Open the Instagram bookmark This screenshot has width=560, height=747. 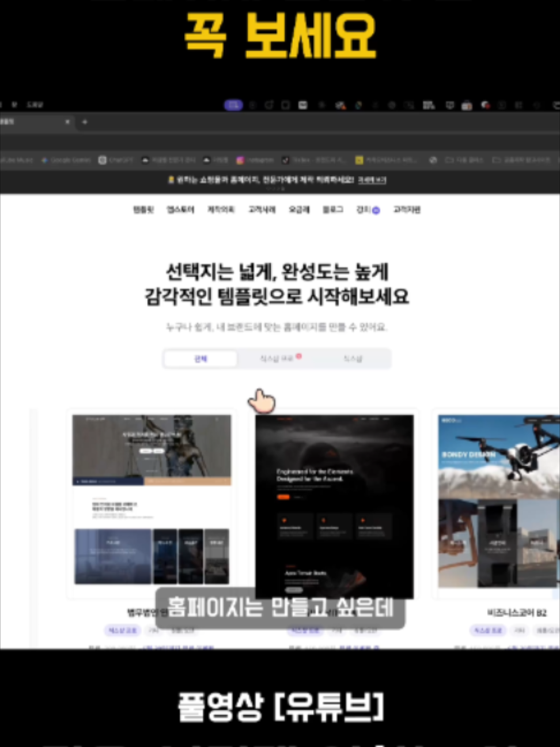(x=255, y=160)
